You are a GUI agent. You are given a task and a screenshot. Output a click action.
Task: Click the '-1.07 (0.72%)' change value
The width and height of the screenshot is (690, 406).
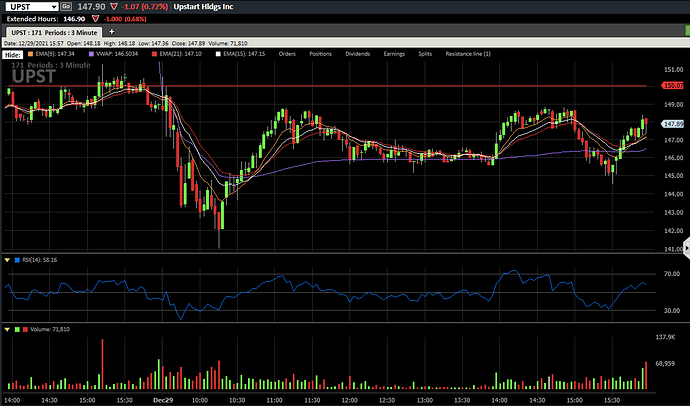click(x=144, y=7)
